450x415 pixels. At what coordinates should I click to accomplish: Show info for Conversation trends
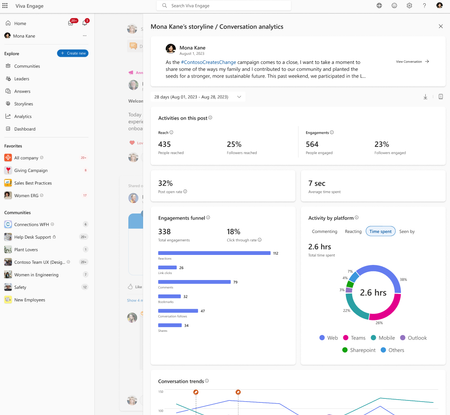pos(207,381)
